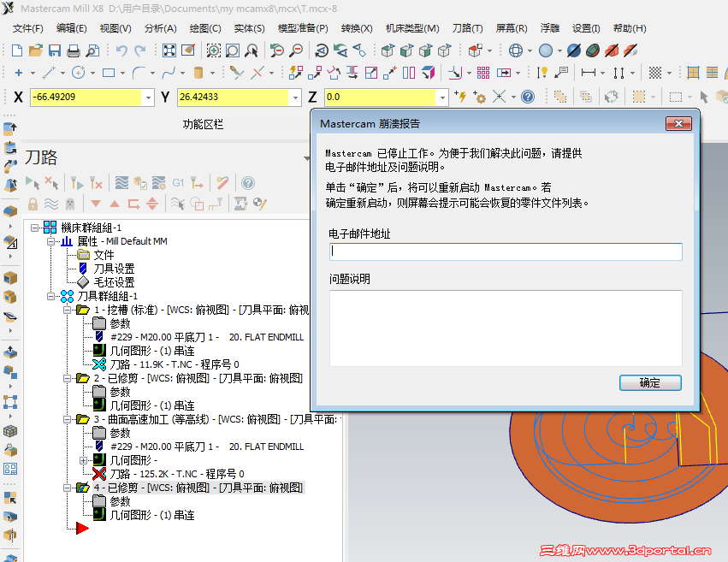
Task: Click the array pattern transform icon
Action: tap(483, 73)
